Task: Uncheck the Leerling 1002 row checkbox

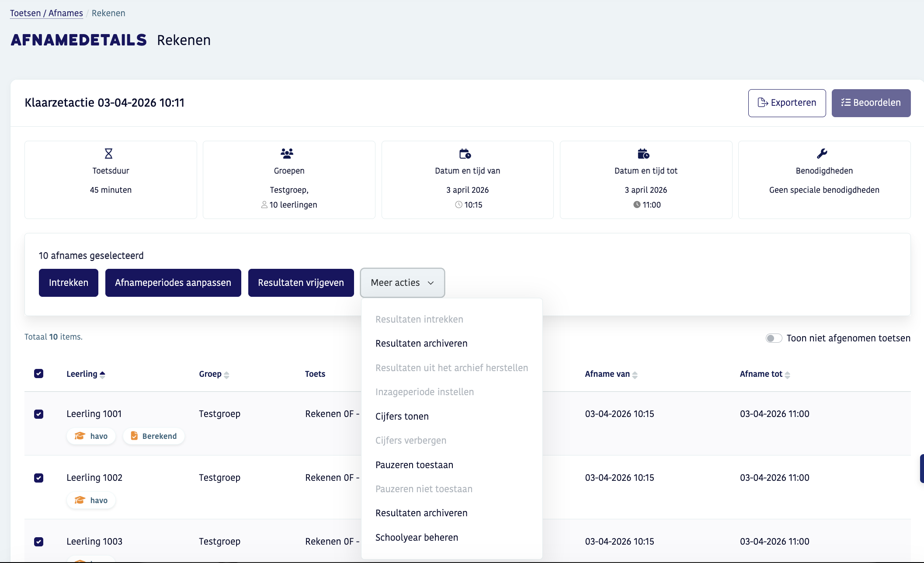Action: (x=39, y=478)
